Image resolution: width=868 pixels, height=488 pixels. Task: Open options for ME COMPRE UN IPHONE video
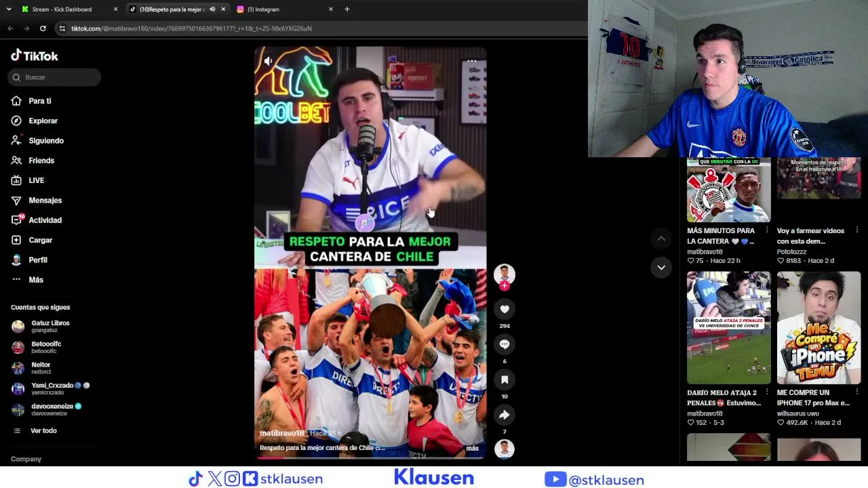[x=857, y=392]
